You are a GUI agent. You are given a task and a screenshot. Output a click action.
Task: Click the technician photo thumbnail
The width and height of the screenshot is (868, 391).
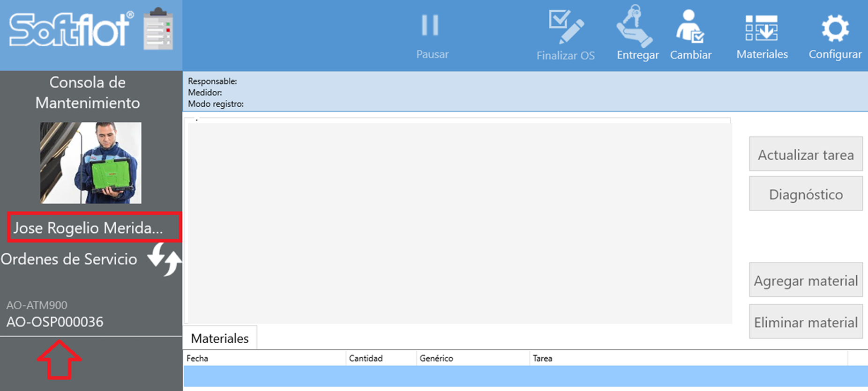pyautogui.click(x=90, y=162)
